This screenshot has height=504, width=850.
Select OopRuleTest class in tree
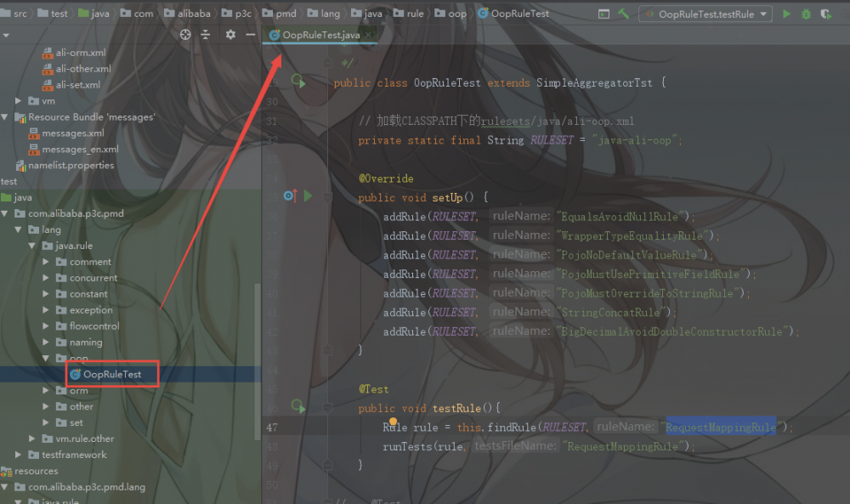point(111,375)
